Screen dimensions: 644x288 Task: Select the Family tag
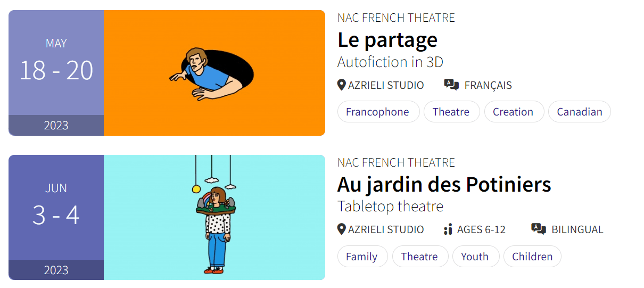[x=361, y=257]
